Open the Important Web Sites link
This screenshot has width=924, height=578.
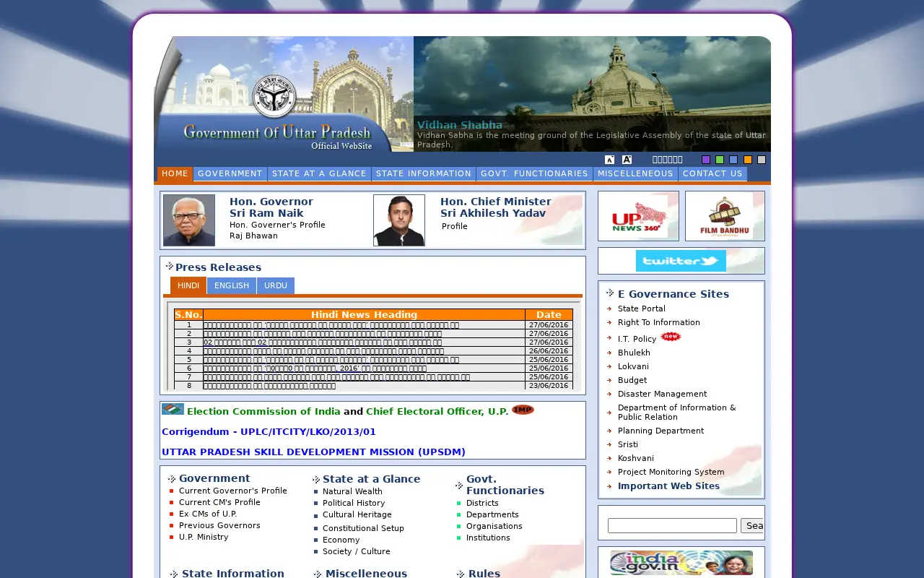668,486
